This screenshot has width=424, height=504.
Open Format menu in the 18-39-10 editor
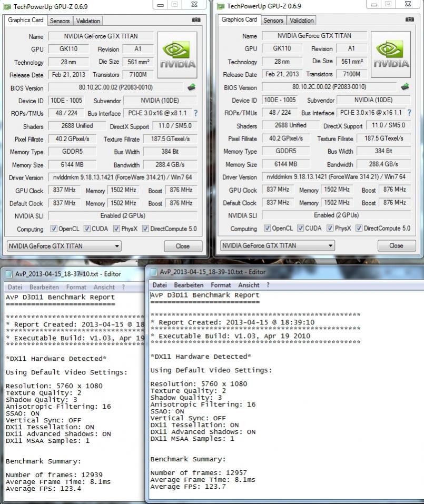221,285
